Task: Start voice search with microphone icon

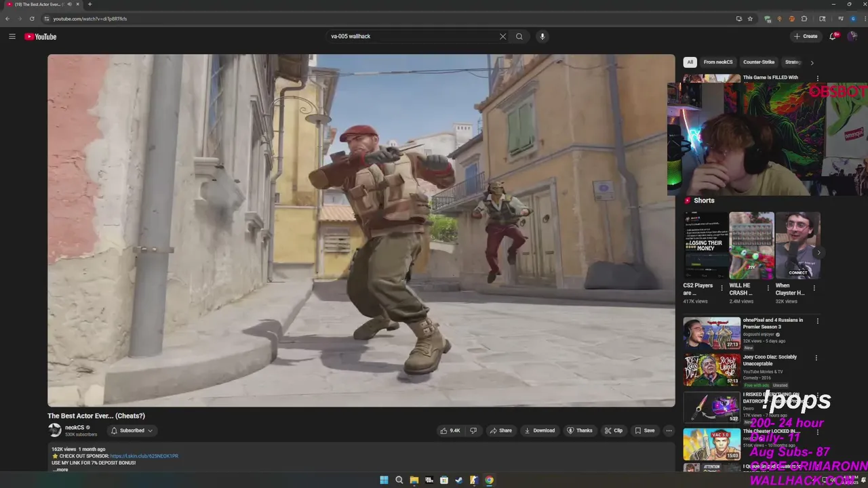Action: (542, 37)
